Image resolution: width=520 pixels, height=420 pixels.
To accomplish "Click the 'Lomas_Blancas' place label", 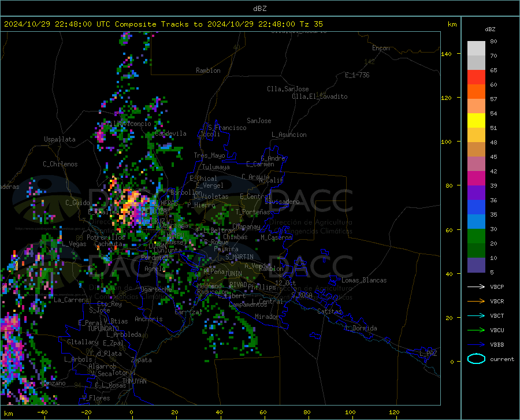I will [x=364, y=280].
